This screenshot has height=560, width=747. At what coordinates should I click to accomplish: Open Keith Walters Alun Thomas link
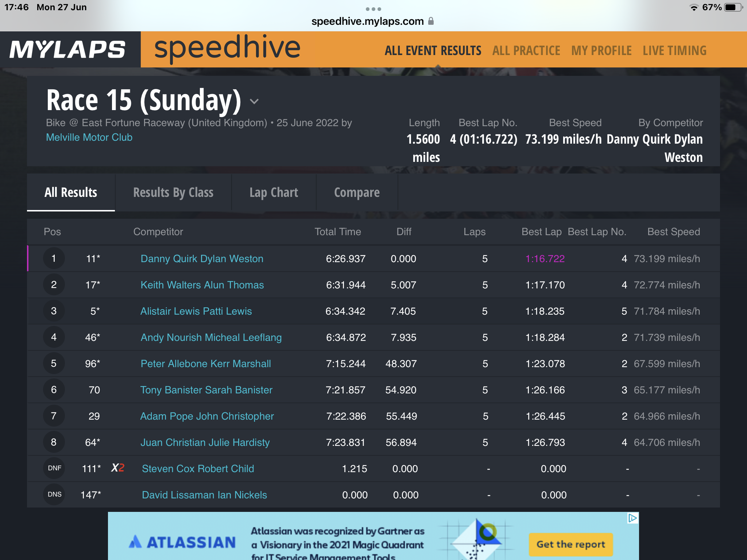202,285
